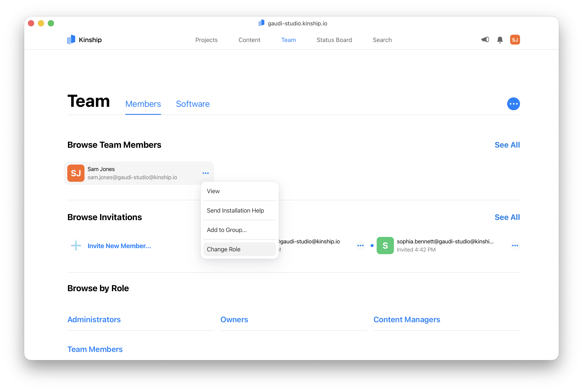Open the blue Team options ellipsis button
Image resolution: width=583 pixels, height=392 pixels.
pyautogui.click(x=513, y=104)
